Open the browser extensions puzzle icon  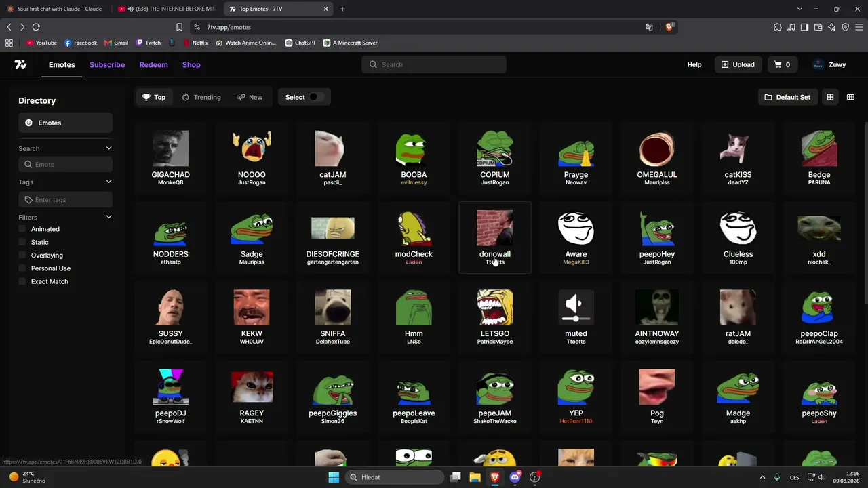777,27
